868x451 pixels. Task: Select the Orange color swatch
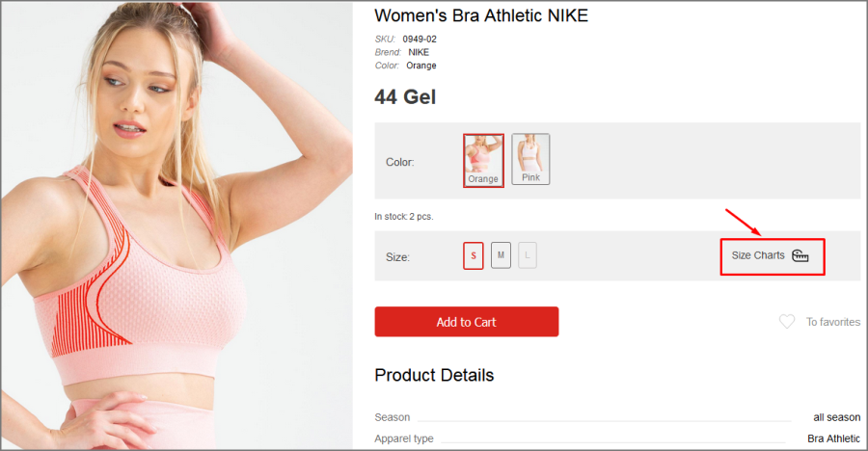pyautogui.click(x=483, y=160)
